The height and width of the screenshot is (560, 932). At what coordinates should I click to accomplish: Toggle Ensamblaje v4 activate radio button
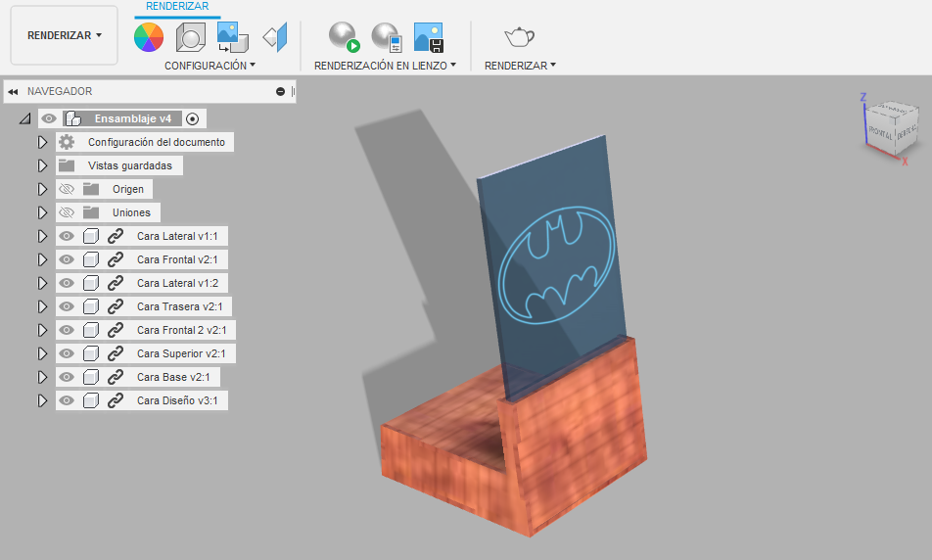click(192, 118)
